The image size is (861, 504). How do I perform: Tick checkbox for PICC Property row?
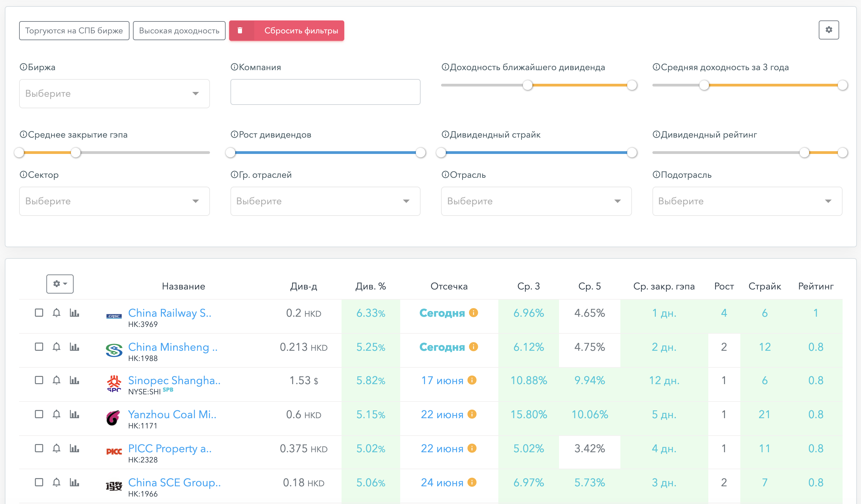[39, 448]
